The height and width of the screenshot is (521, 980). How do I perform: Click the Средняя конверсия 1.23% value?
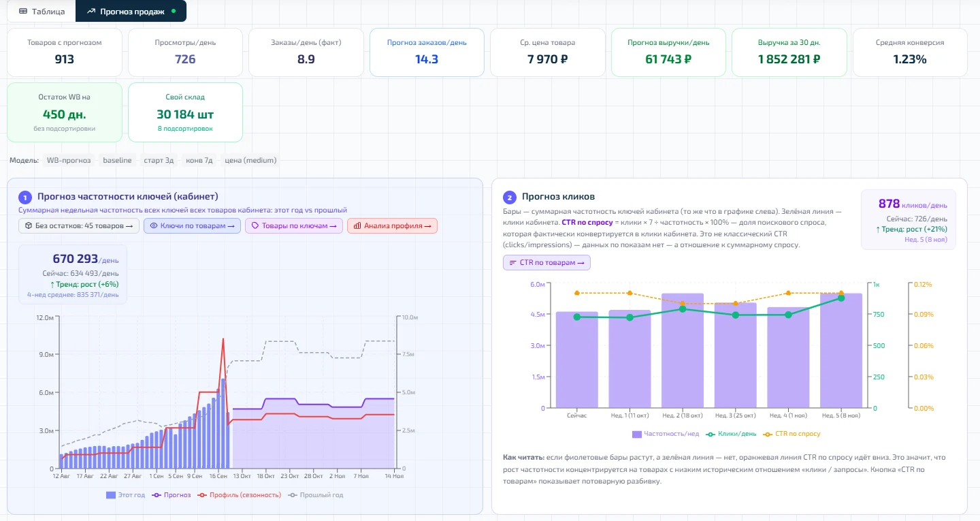coord(910,59)
